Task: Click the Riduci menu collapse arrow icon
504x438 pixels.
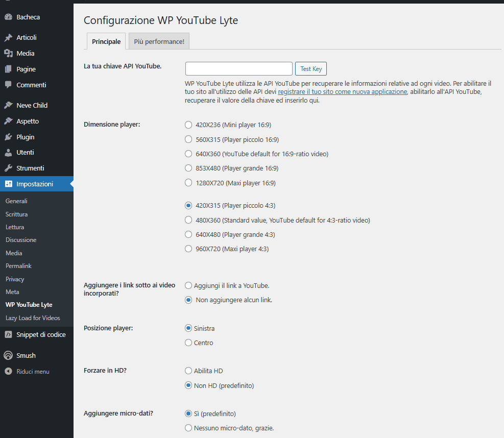Action: (8, 372)
